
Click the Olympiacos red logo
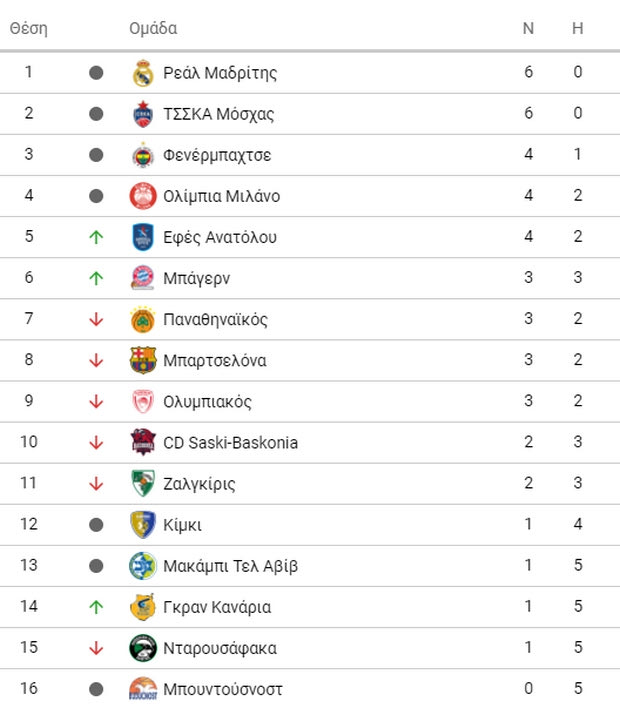pos(143,402)
